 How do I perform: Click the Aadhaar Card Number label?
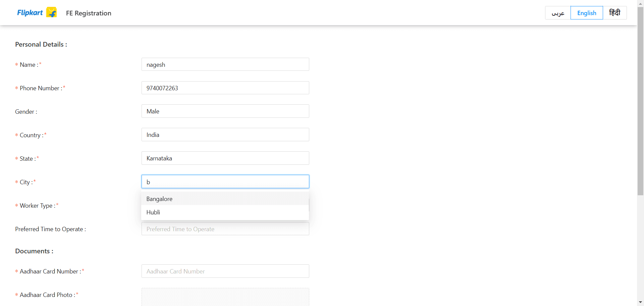(50, 271)
